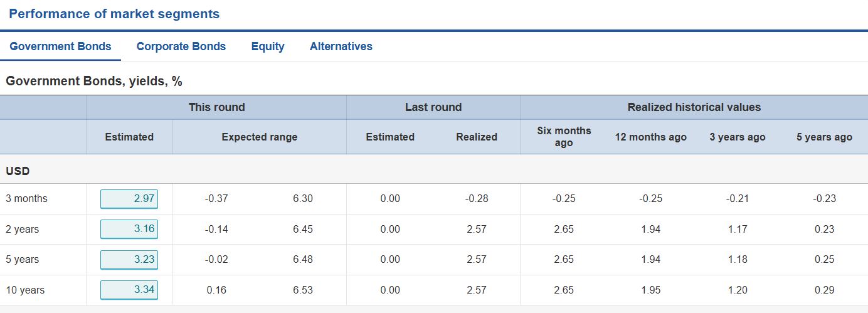The image size is (868, 313).
Task: Click the 3 years ago column header
Action: point(738,137)
